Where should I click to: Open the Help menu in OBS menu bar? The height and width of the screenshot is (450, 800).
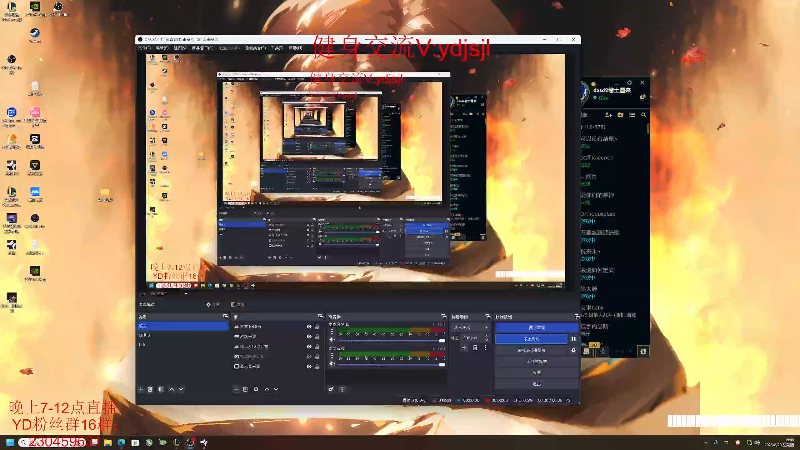point(295,48)
